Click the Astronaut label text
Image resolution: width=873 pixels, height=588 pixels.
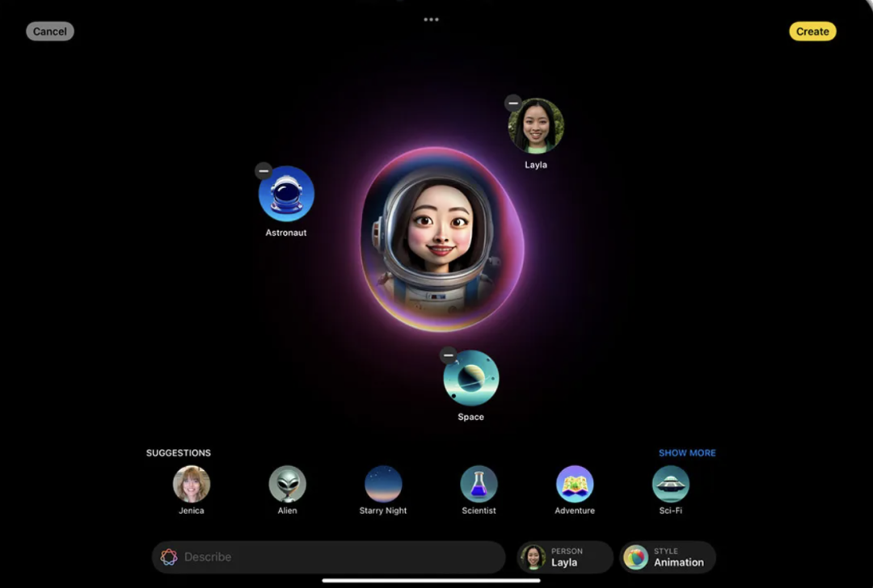point(286,233)
